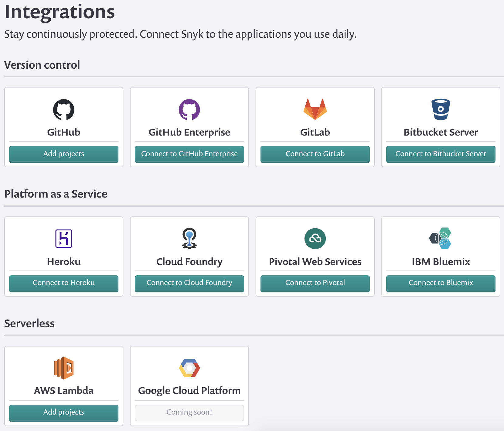The image size is (504, 431).
Task: Click the purple Heroku logo icon
Action: pyautogui.click(x=64, y=239)
